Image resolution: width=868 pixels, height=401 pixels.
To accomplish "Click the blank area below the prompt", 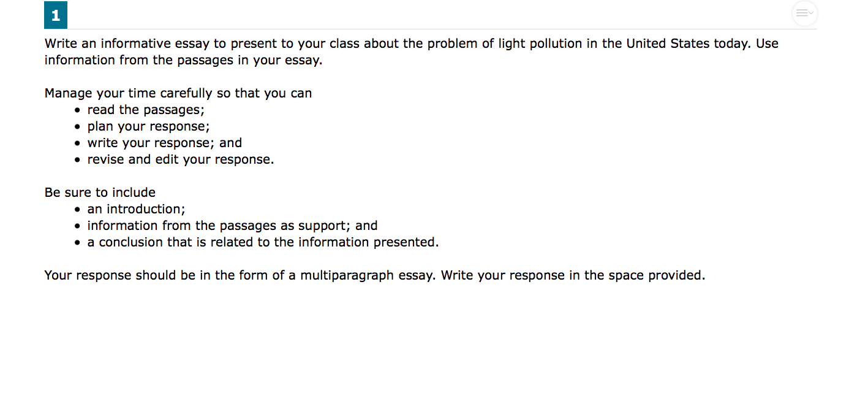I will (x=429, y=343).
